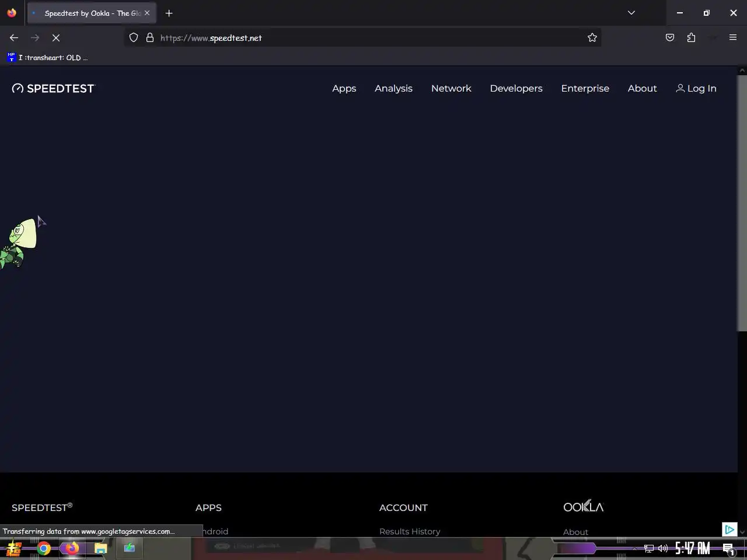Click About under the Ookla footer column
Image resolution: width=747 pixels, height=560 pixels.
tap(575, 532)
